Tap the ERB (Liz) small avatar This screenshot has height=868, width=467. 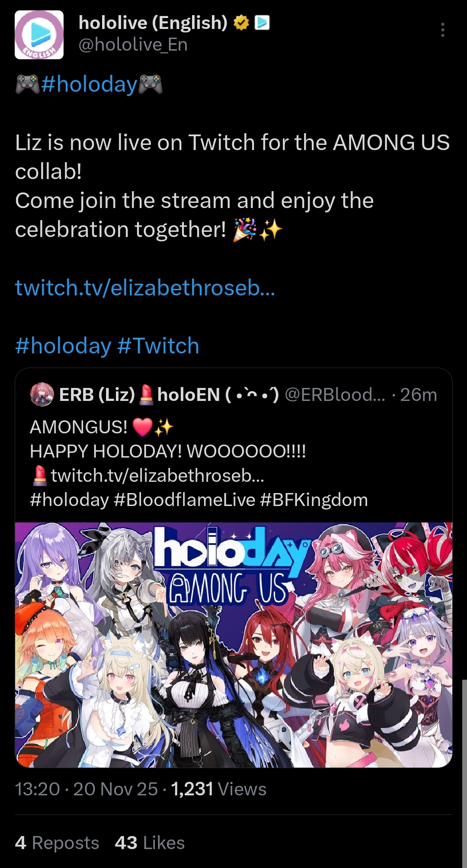[42, 394]
